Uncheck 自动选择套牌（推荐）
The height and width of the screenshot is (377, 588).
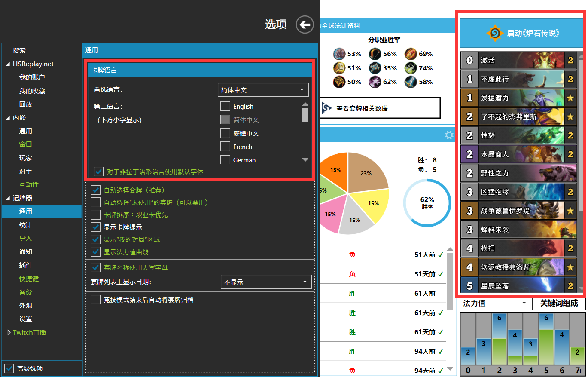coord(95,190)
